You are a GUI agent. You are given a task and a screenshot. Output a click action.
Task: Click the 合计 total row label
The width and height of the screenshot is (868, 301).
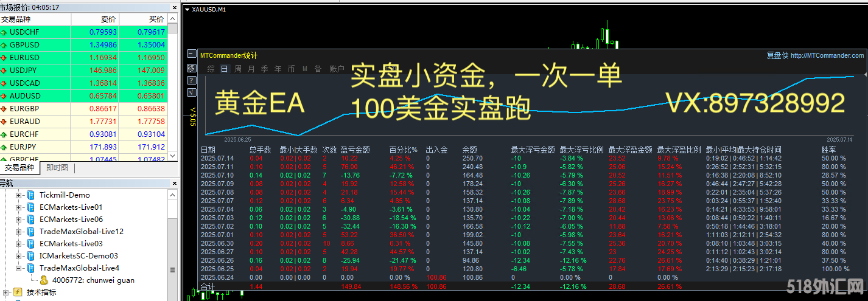pyautogui.click(x=207, y=286)
